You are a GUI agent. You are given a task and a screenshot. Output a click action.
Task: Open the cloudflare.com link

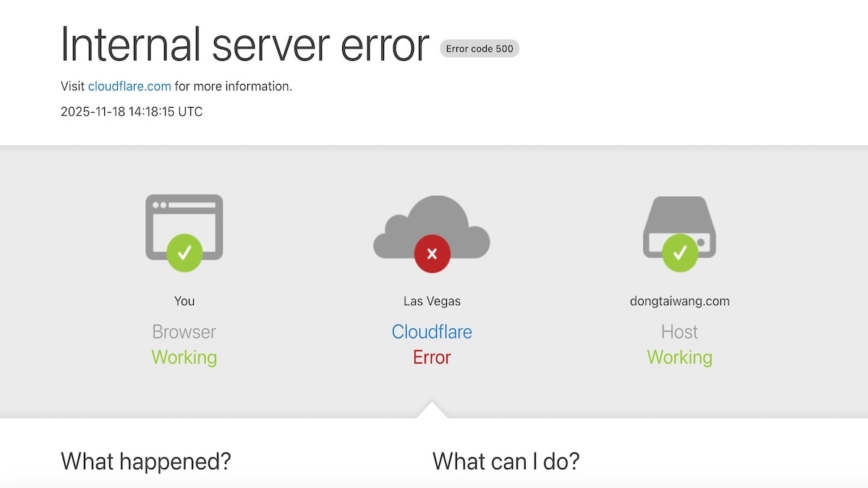pos(129,86)
